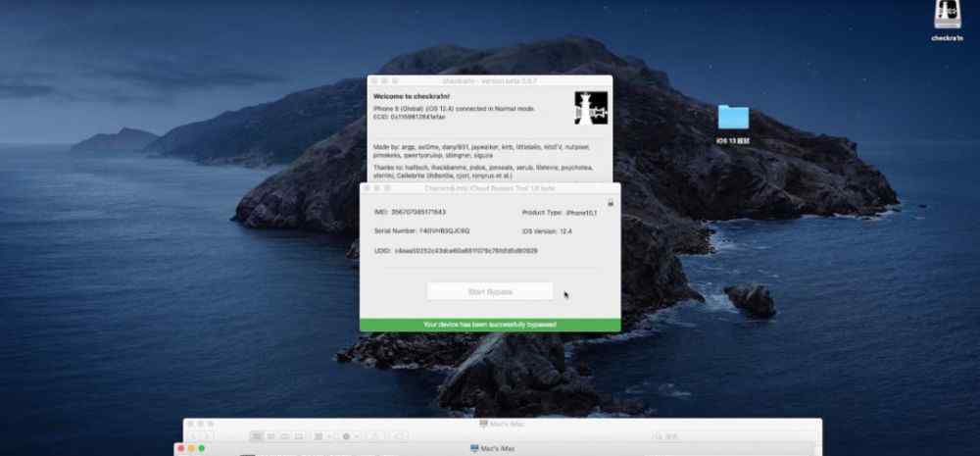Click the search field in rear Finder
The width and height of the screenshot is (980, 456).
tap(732, 436)
